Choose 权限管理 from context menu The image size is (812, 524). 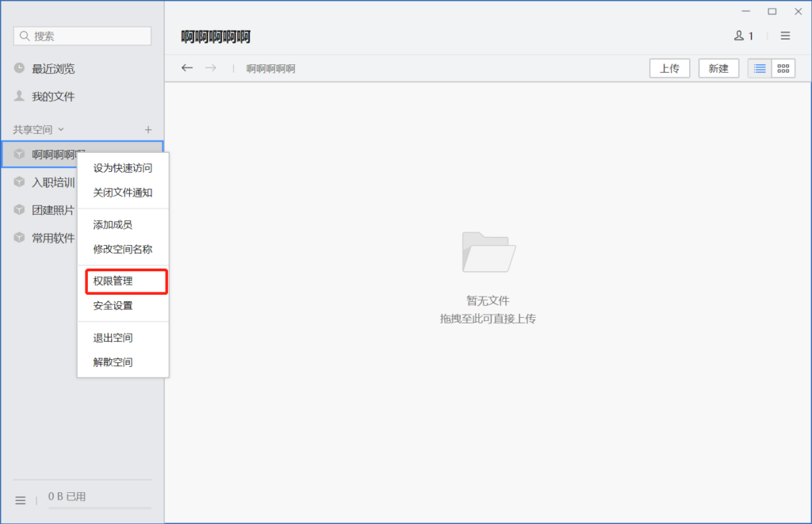coord(126,281)
